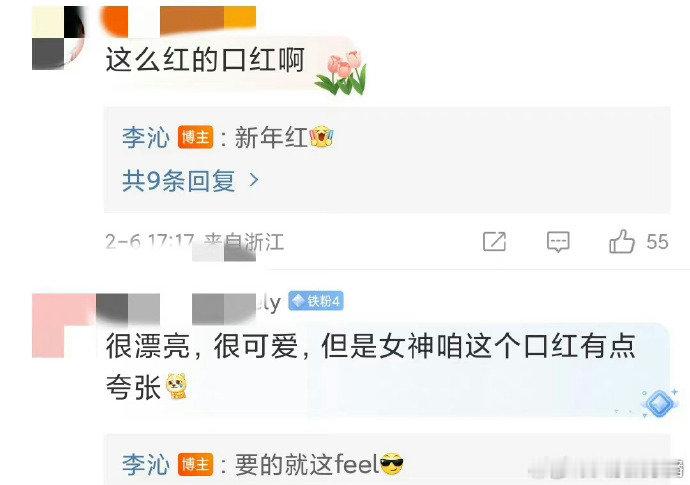690x485 pixels.
Task: Click the 55 like count
Action: click(657, 242)
